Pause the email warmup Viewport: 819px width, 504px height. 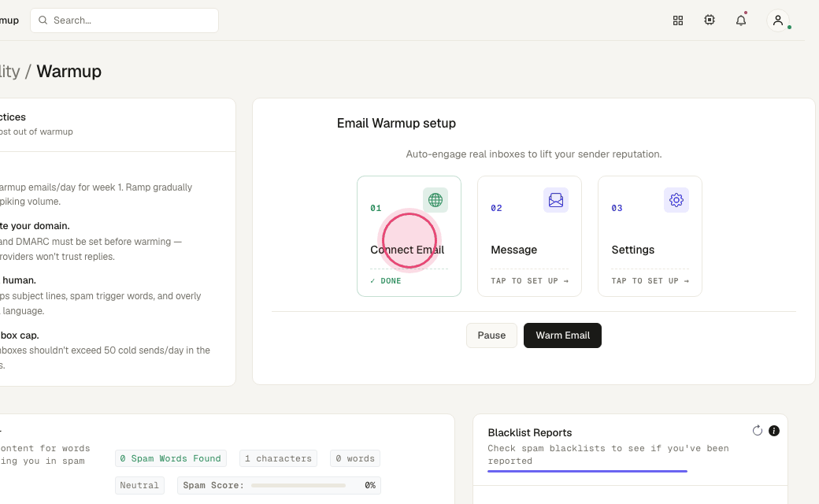[x=491, y=335]
